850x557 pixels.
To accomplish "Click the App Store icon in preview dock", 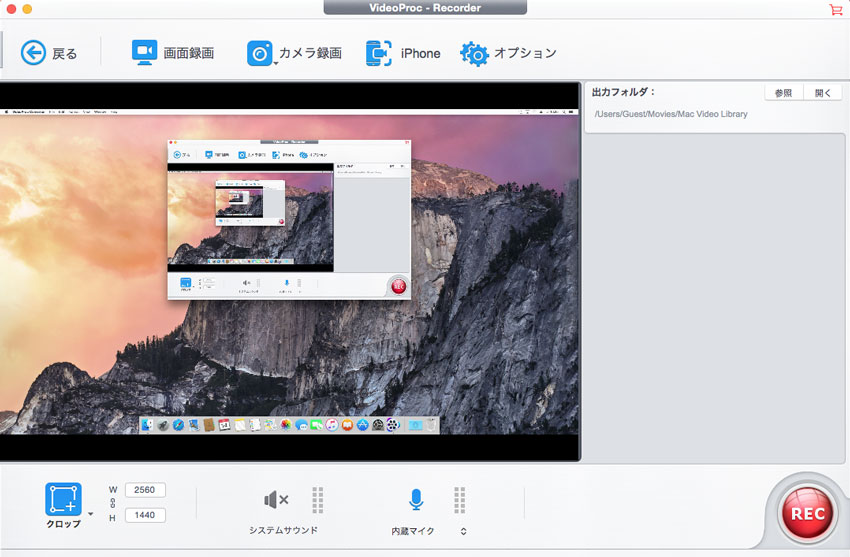I will pos(363,425).
